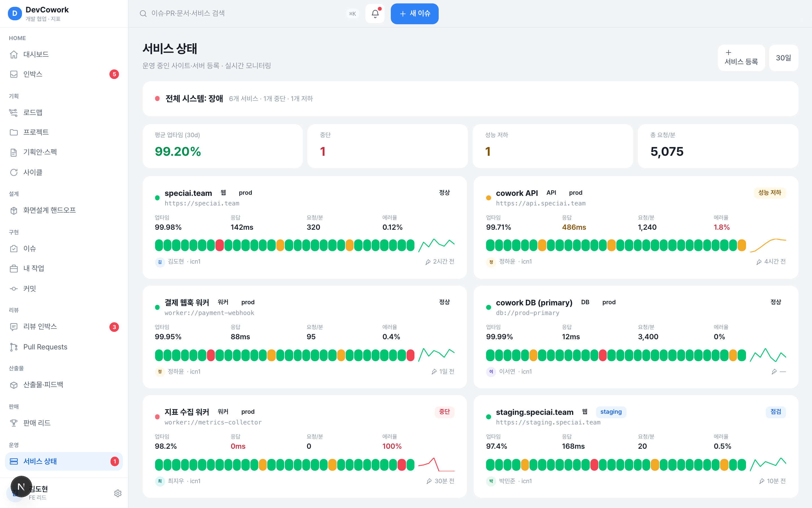Open the https://staging.speciai.team URL

[548, 422]
